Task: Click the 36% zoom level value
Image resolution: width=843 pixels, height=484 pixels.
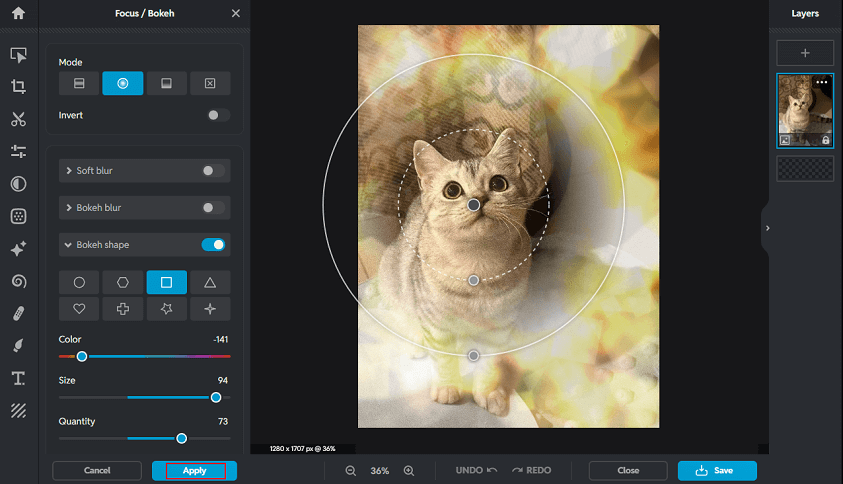Action: tap(380, 471)
